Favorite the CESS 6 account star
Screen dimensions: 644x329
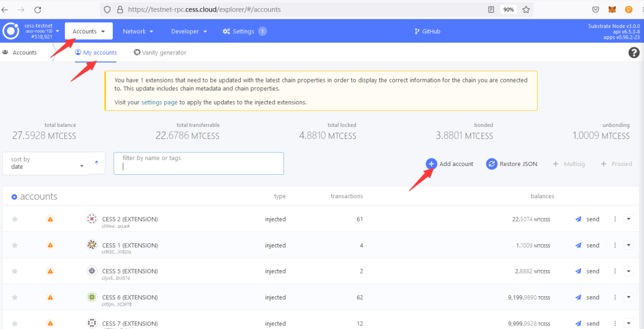[15, 297]
